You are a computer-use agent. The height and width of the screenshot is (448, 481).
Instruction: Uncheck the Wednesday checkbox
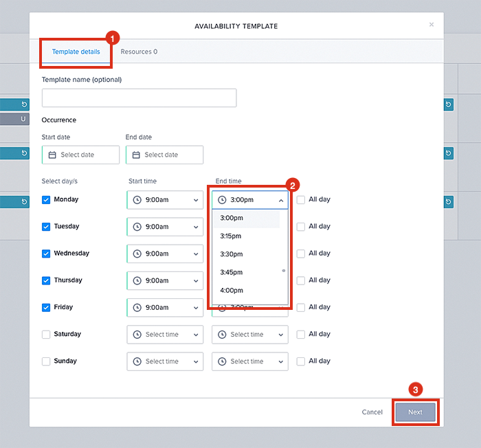coord(46,254)
